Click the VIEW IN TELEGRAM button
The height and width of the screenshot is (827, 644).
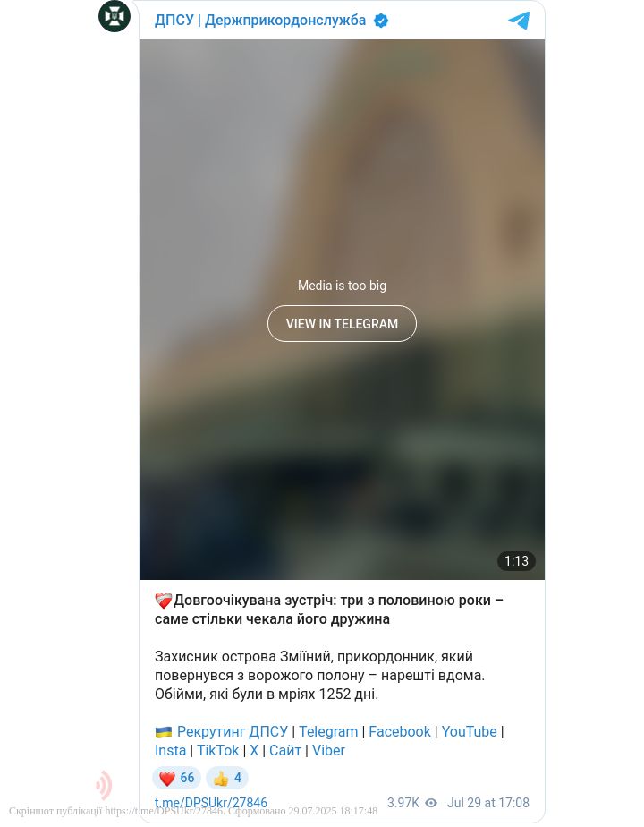(x=342, y=323)
